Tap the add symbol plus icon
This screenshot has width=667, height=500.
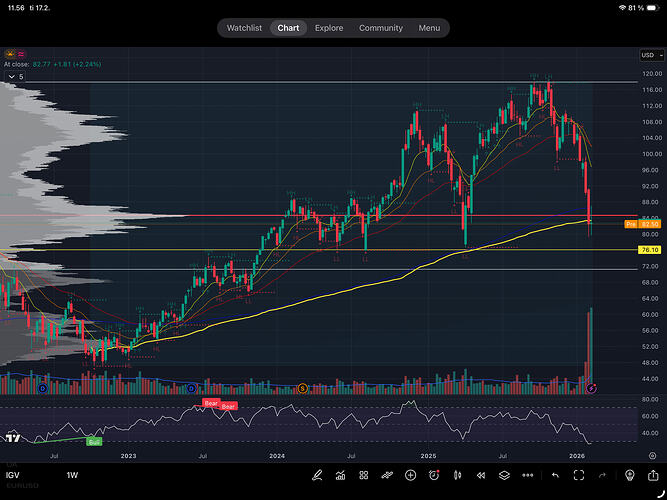pyautogui.click(x=411, y=474)
